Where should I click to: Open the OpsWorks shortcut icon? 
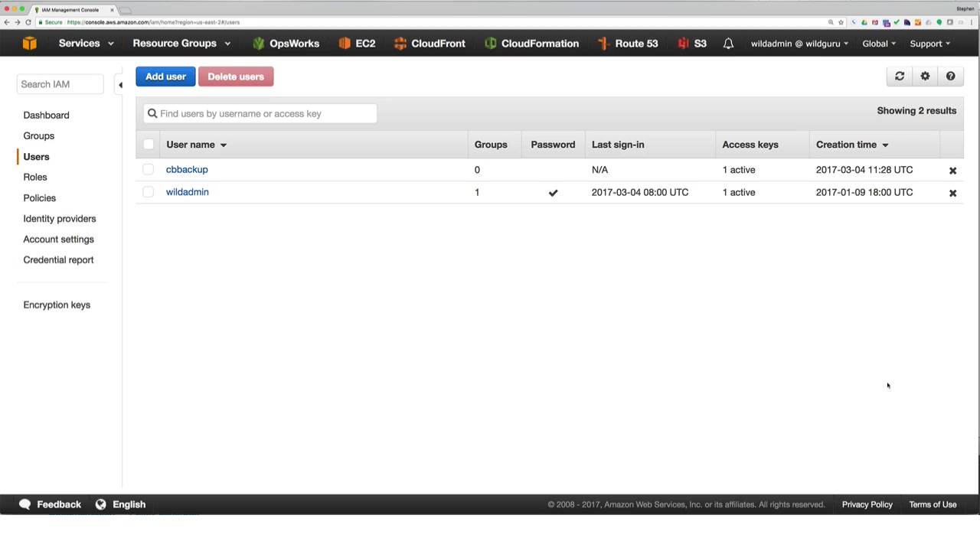[x=258, y=44]
